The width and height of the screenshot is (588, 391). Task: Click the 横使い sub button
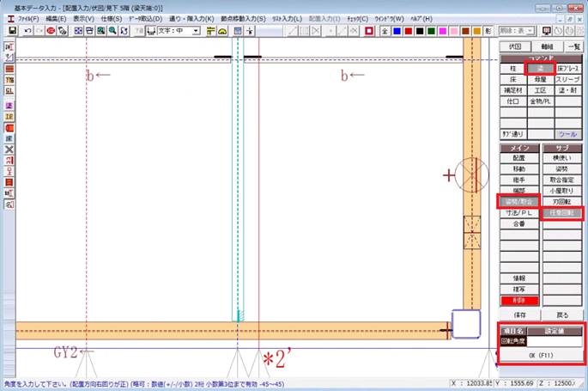[x=561, y=158]
